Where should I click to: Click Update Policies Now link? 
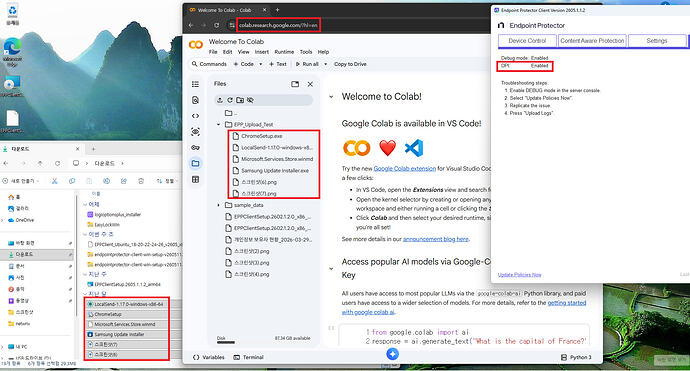(519, 275)
